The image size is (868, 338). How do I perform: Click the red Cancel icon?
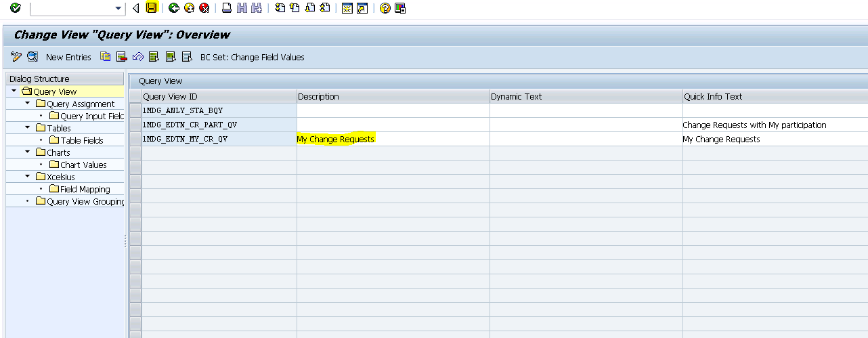click(x=204, y=8)
